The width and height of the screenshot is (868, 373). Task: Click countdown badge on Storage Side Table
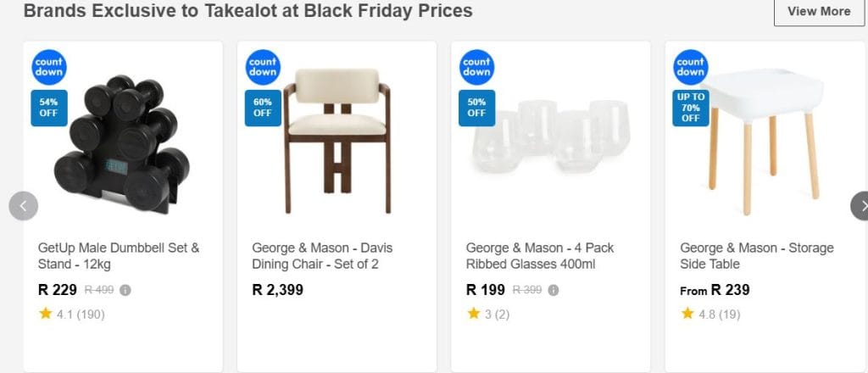(690, 67)
